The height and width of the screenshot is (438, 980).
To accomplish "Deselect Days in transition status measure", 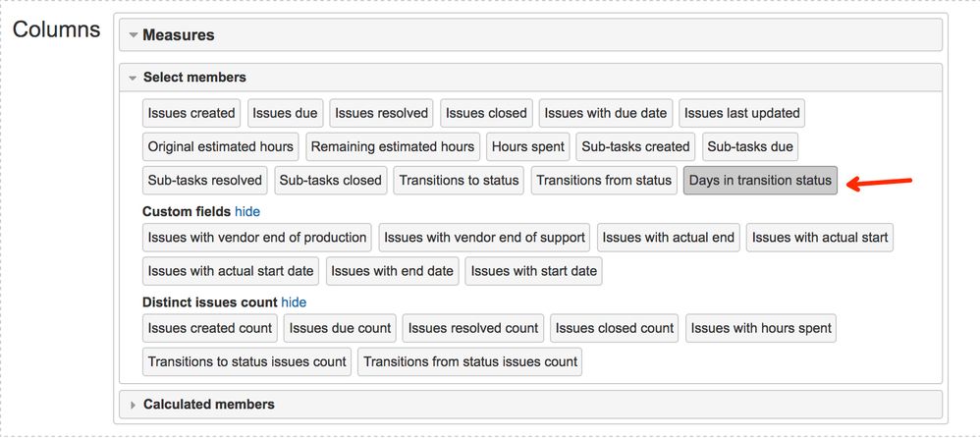I will (x=760, y=181).
